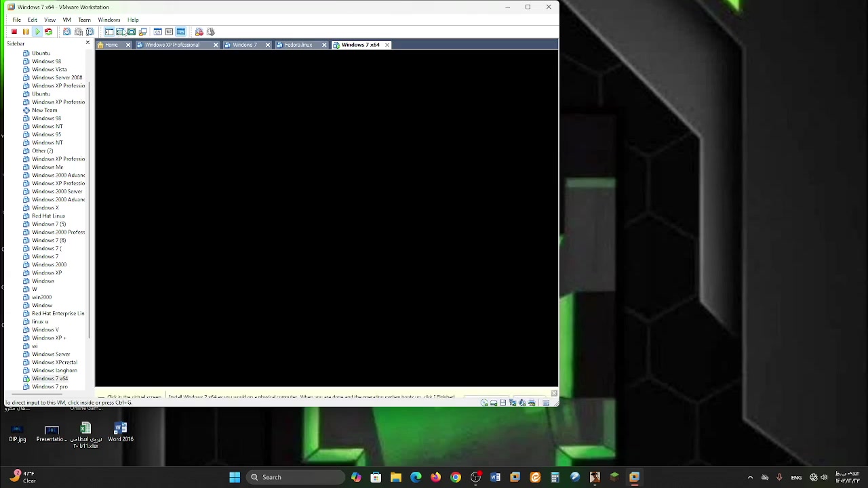Select Windows Vista in the sidebar

click(x=49, y=69)
